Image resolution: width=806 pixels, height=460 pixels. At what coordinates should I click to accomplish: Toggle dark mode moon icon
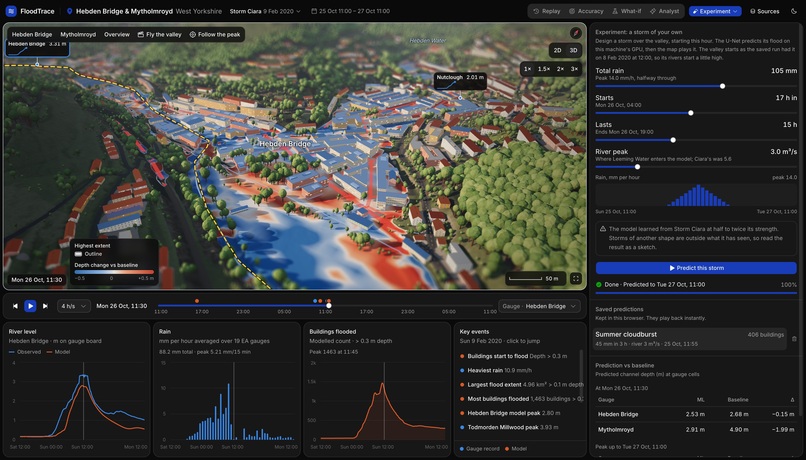pyautogui.click(x=794, y=11)
